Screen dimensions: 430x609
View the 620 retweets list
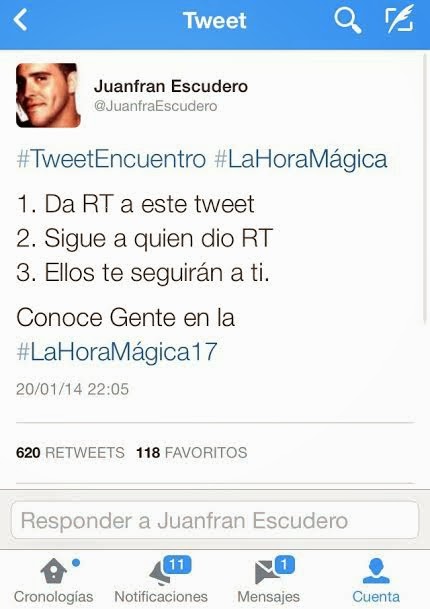[70, 452]
